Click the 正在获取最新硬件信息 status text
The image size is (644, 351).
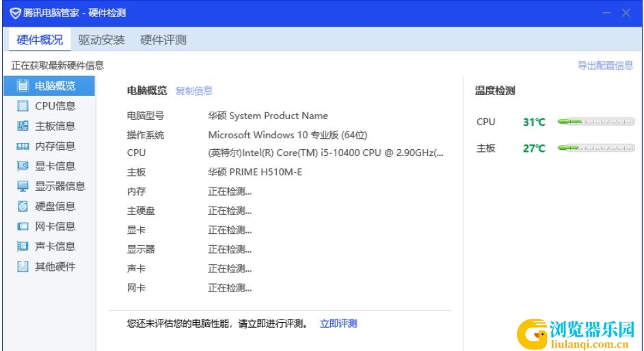coord(57,66)
